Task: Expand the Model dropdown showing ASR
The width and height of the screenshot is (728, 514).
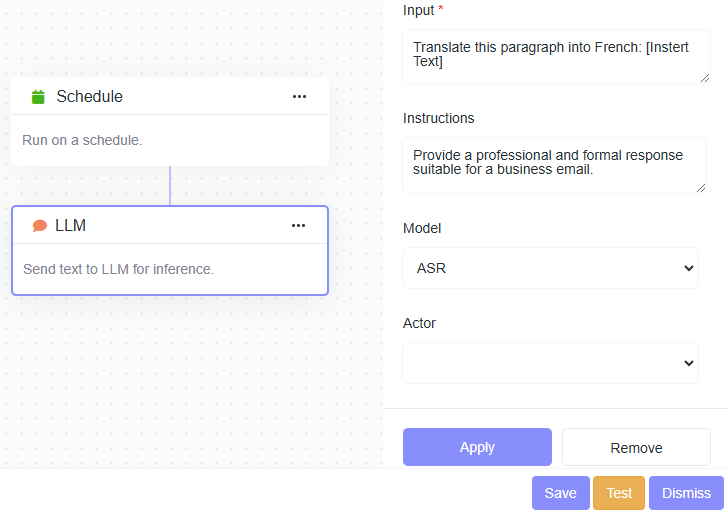Action: (x=550, y=268)
